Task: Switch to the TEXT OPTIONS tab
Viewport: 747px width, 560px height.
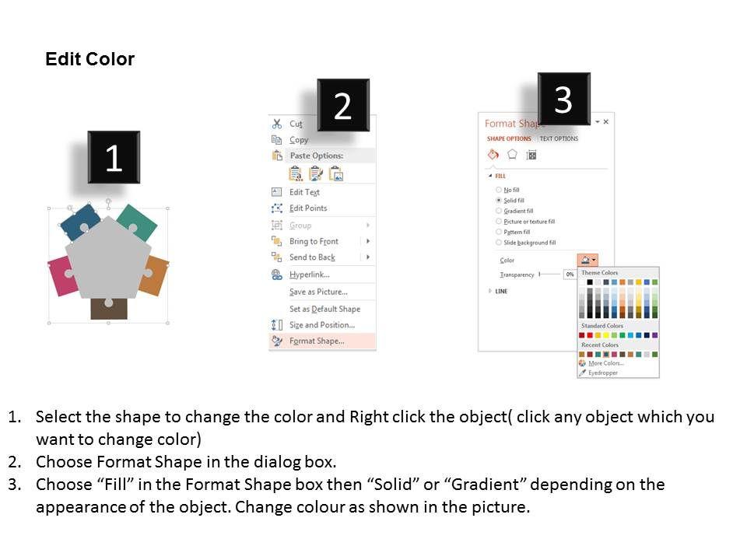Action: pyautogui.click(x=559, y=138)
